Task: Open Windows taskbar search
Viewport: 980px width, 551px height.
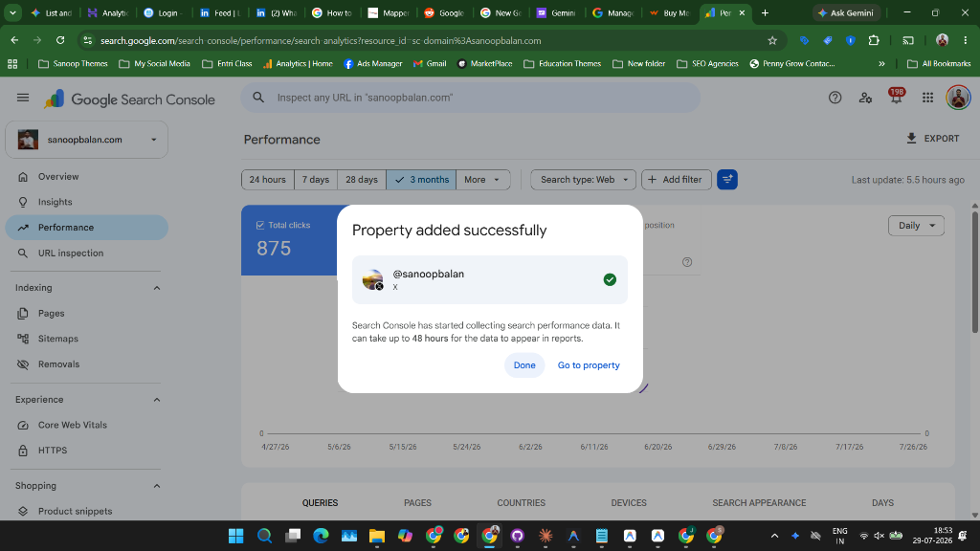Action: pos(264,536)
